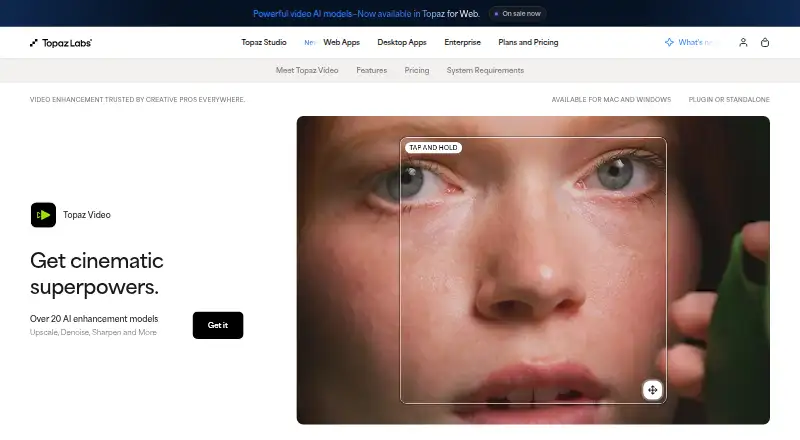Jump to Meet Topaz Video section

coord(307,70)
